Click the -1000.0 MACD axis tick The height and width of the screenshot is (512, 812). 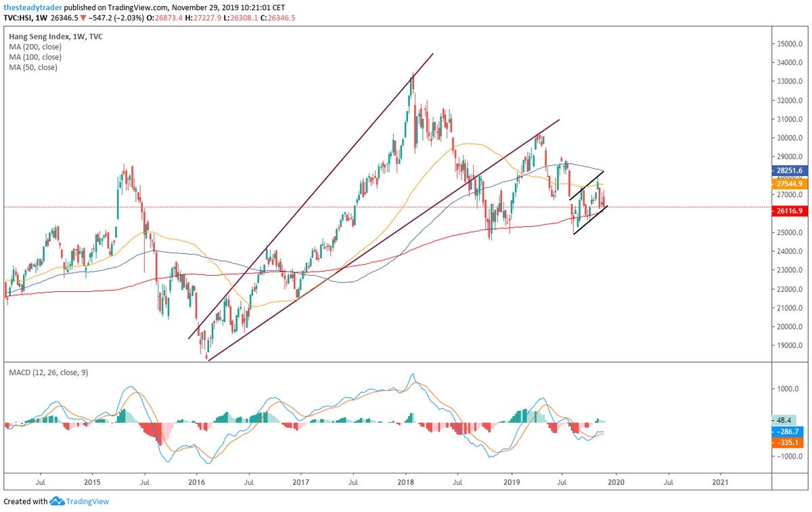(x=790, y=456)
